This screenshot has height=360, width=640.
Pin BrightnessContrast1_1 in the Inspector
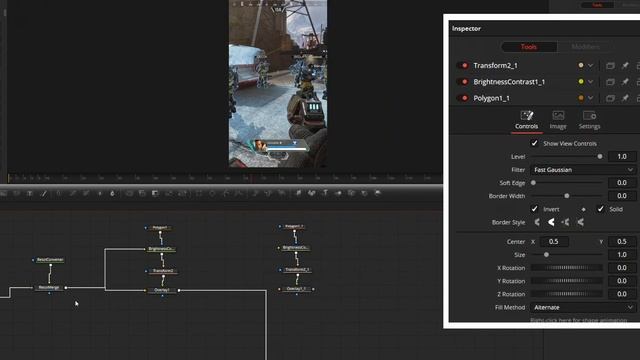click(625, 82)
